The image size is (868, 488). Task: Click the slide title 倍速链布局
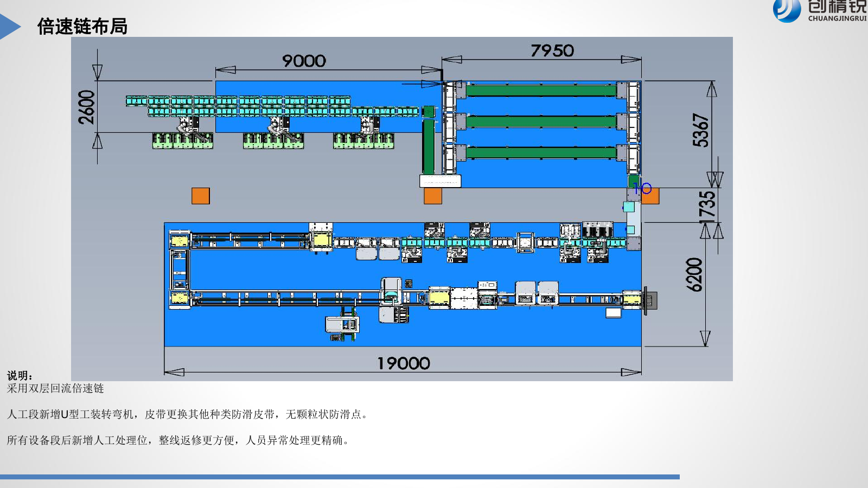[x=82, y=26]
